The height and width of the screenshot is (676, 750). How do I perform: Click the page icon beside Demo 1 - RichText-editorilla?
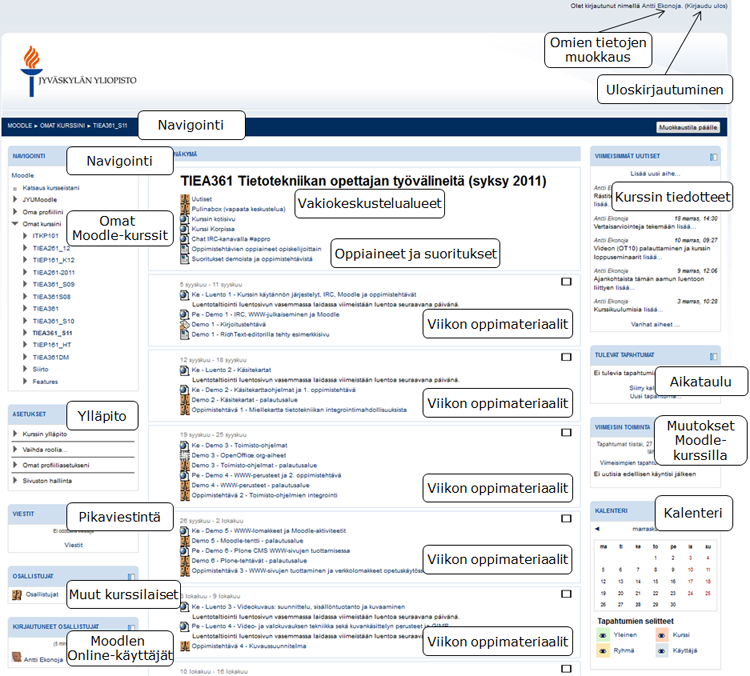(185, 334)
